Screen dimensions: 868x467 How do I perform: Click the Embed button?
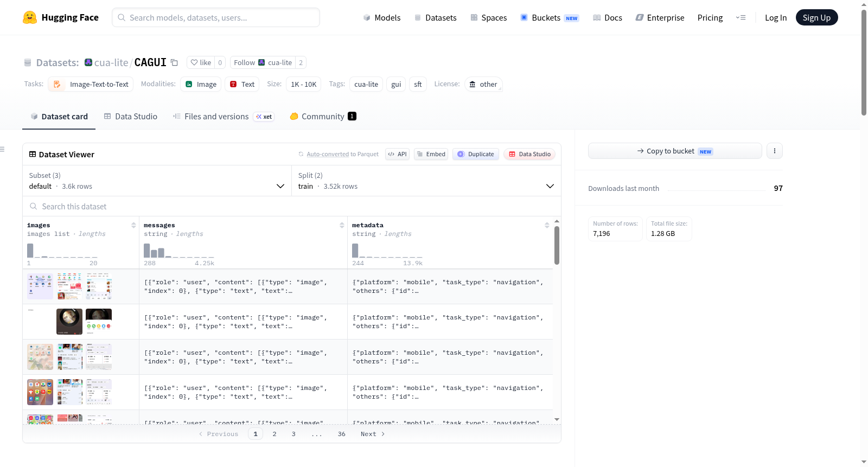(431, 154)
